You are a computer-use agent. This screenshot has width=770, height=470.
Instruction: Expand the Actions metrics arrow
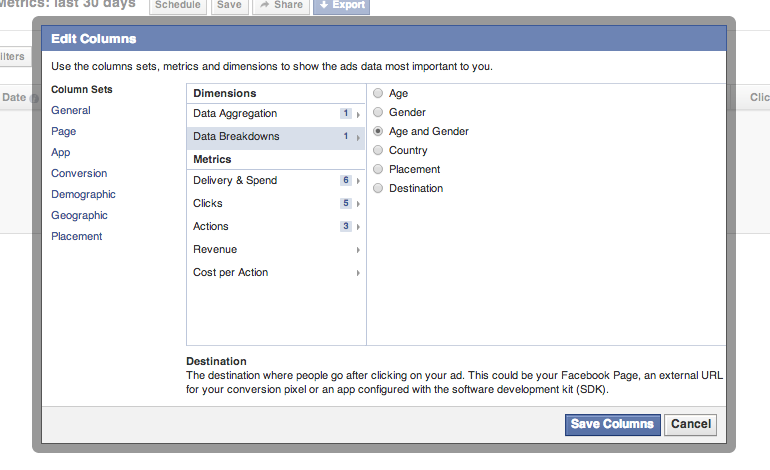click(358, 227)
